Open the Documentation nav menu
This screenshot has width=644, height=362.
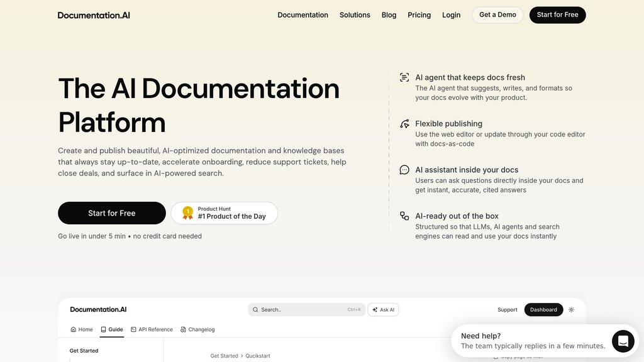(x=303, y=15)
